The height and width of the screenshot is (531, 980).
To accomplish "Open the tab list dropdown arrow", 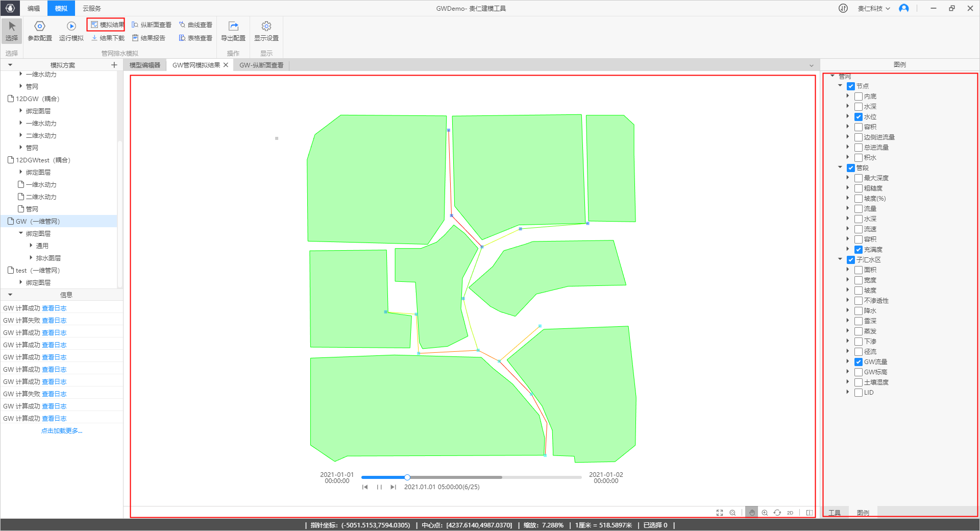I will pos(812,65).
